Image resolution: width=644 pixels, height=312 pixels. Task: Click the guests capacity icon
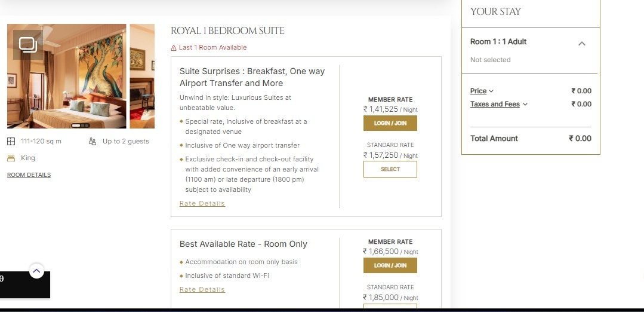[93, 142]
